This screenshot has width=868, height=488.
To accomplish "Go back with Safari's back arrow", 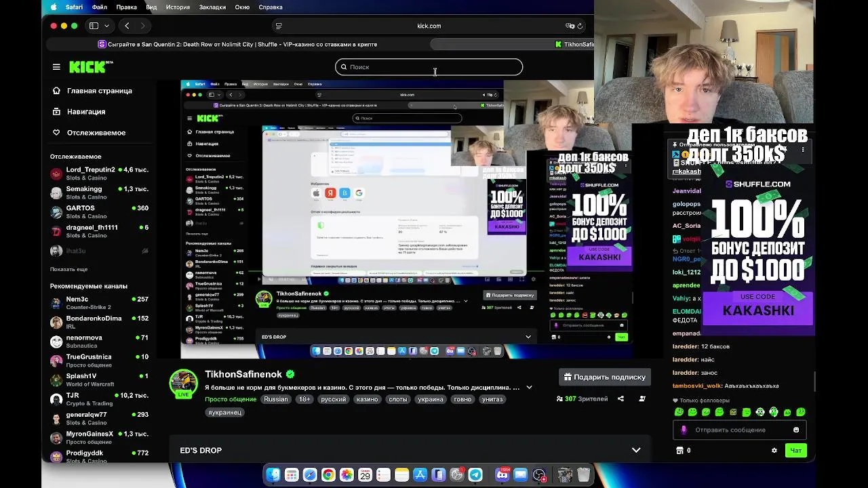I will point(127,26).
